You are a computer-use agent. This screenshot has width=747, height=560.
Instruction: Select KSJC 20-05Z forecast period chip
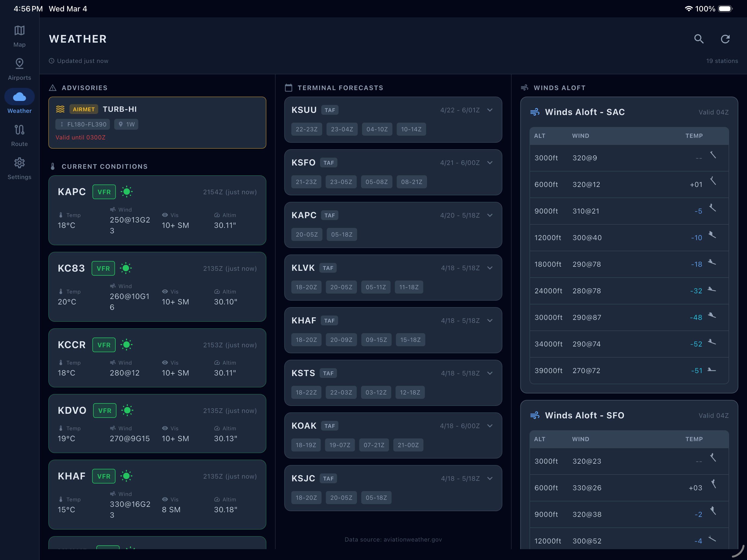341,498
